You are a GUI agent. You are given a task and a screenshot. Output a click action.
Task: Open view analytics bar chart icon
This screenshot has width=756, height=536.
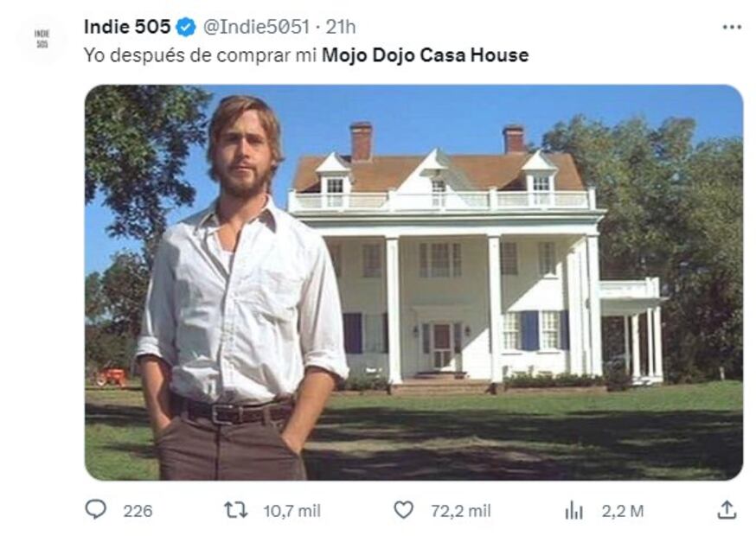pyautogui.click(x=573, y=510)
